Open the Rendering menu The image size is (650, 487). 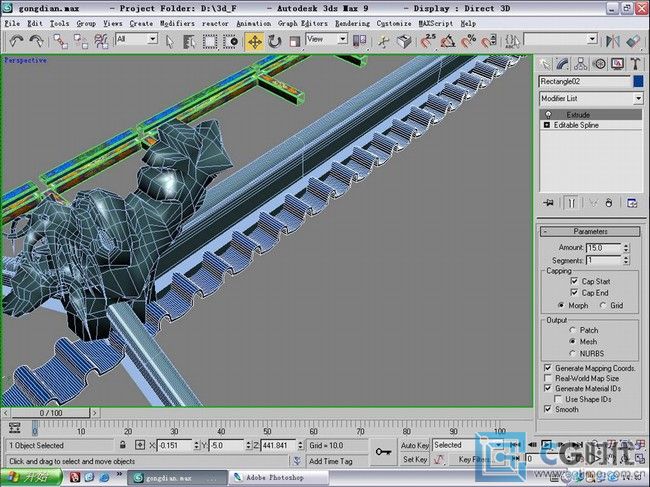(352, 24)
